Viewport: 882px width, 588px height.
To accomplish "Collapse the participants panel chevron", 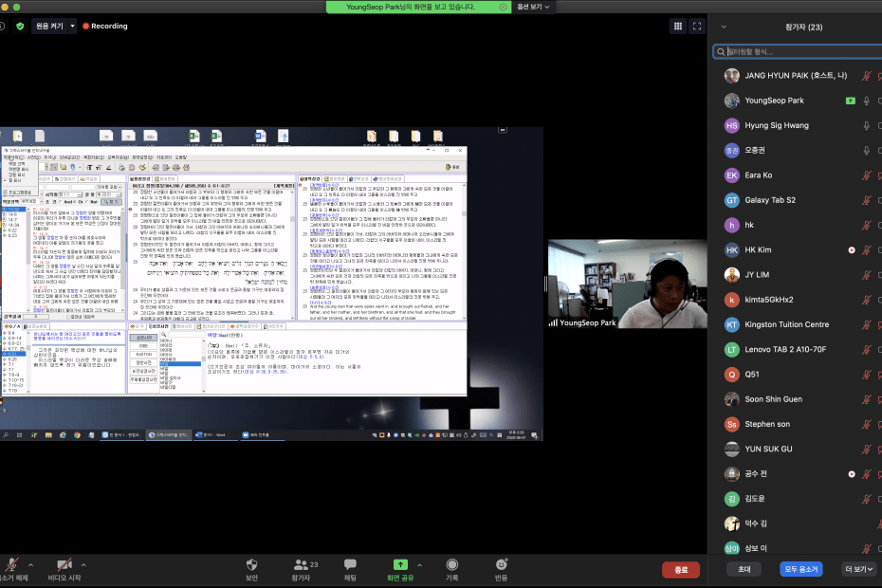I will coord(724,27).
